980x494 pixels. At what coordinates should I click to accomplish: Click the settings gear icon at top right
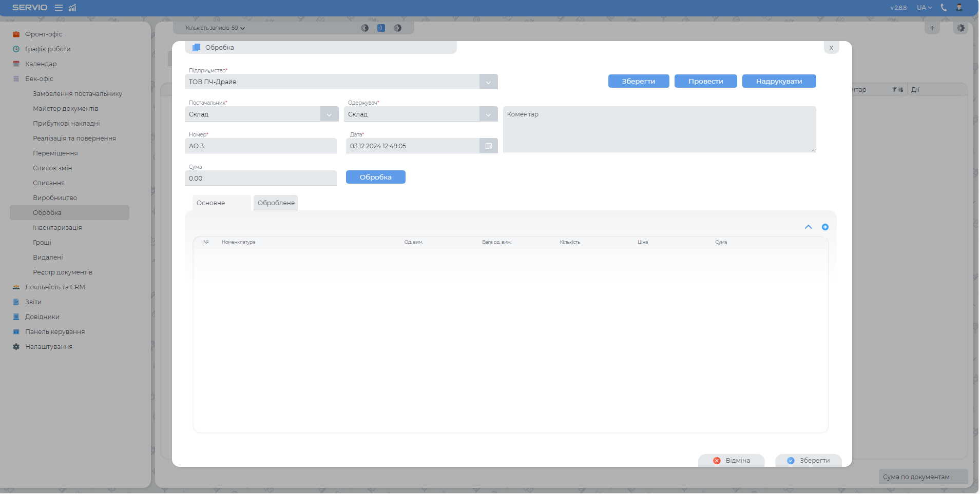[x=960, y=28]
